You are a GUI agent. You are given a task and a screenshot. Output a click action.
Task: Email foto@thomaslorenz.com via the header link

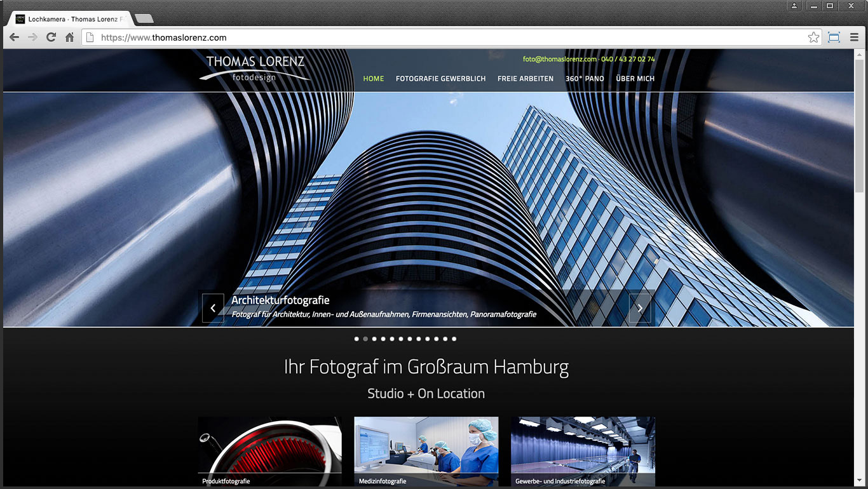tap(560, 59)
